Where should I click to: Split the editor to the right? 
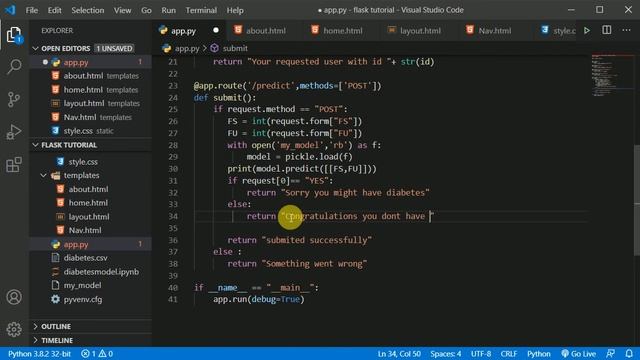click(x=607, y=30)
